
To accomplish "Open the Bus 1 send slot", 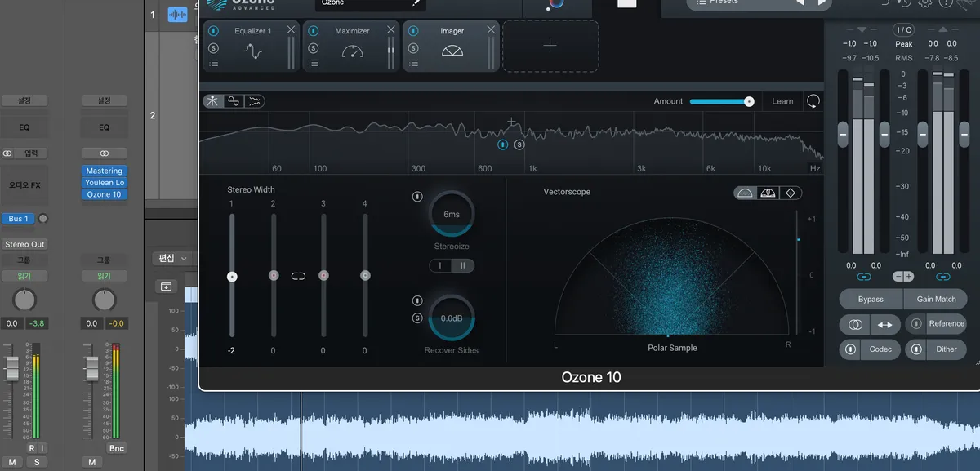I will (x=18, y=219).
